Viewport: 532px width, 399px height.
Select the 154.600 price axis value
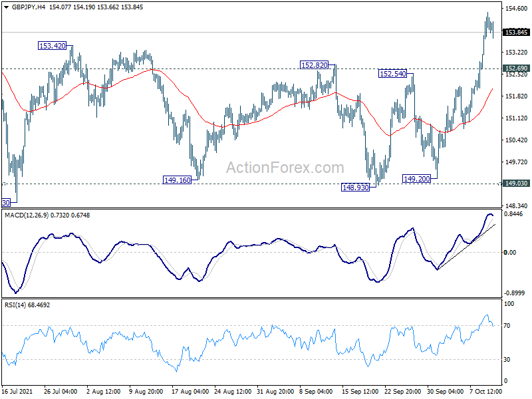517,9
